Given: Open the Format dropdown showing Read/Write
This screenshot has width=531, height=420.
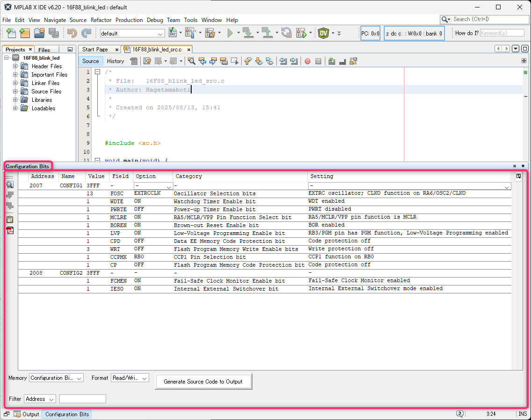Looking at the screenshot, I should pos(130,378).
